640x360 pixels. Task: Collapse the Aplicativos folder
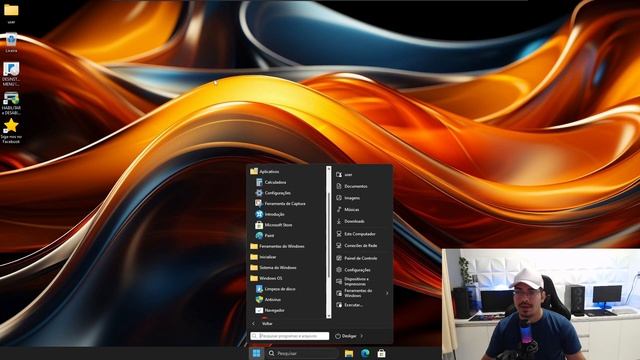[265, 171]
